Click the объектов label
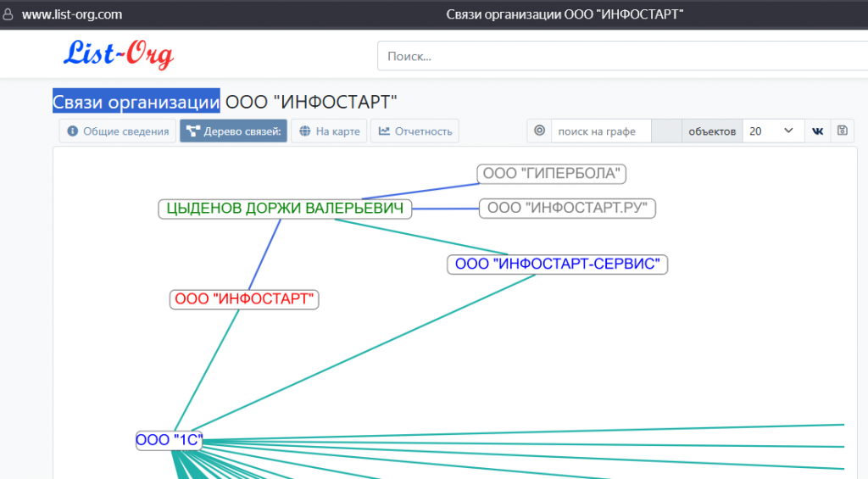868x479 pixels. (x=712, y=131)
